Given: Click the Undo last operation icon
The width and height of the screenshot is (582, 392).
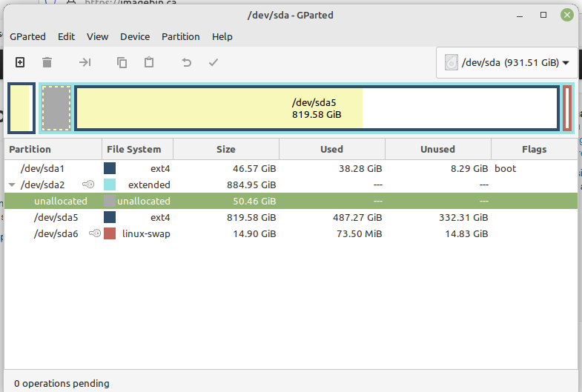Looking at the screenshot, I should click(x=186, y=62).
